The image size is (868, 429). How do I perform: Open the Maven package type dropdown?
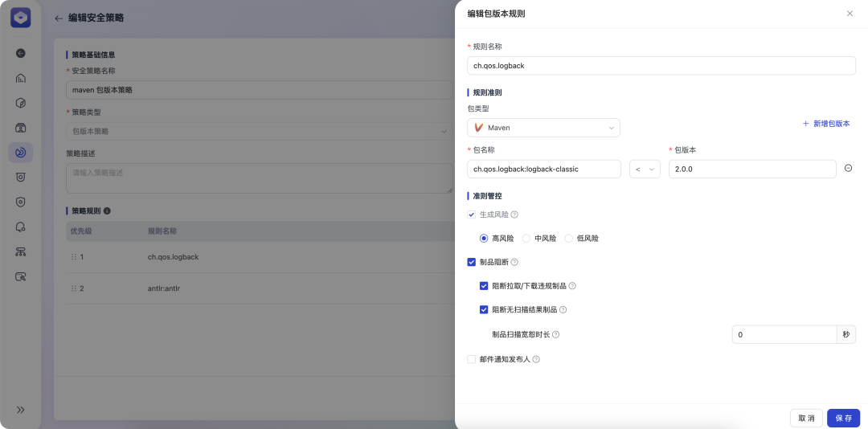coord(543,128)
